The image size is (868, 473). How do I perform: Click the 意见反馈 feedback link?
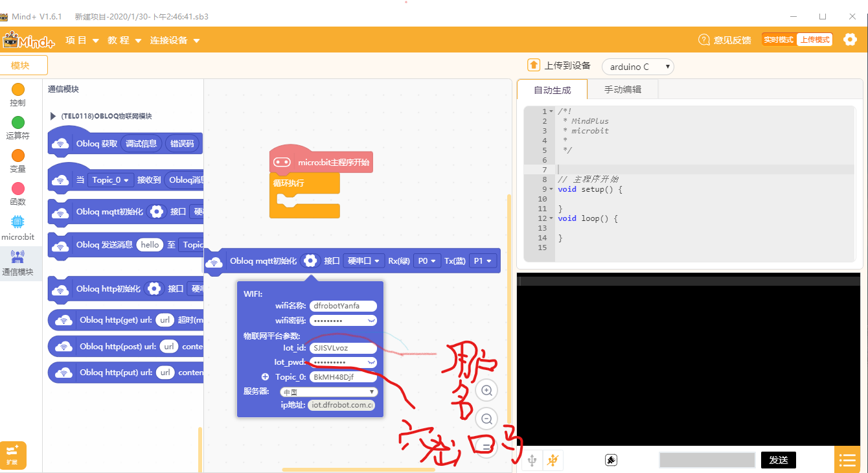point(732,40)
